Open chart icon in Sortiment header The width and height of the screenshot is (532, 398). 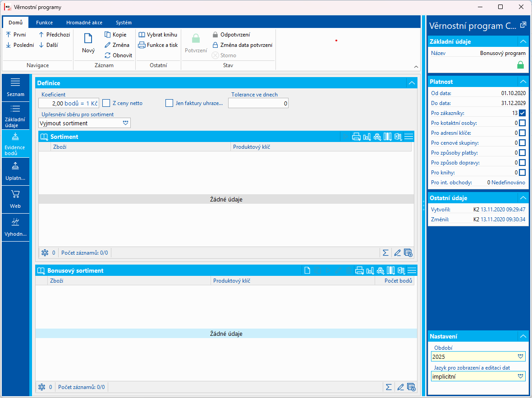pyautogui.click(x=367, y=137)
